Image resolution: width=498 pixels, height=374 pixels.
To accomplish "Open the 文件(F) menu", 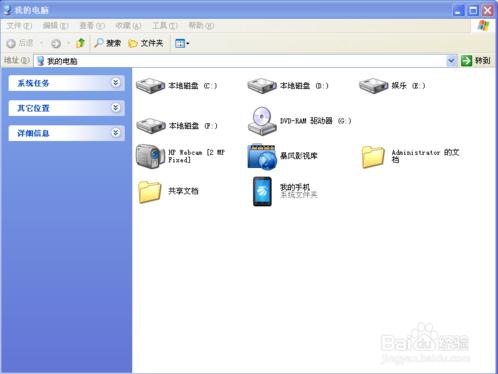I will tap(19, 26).
